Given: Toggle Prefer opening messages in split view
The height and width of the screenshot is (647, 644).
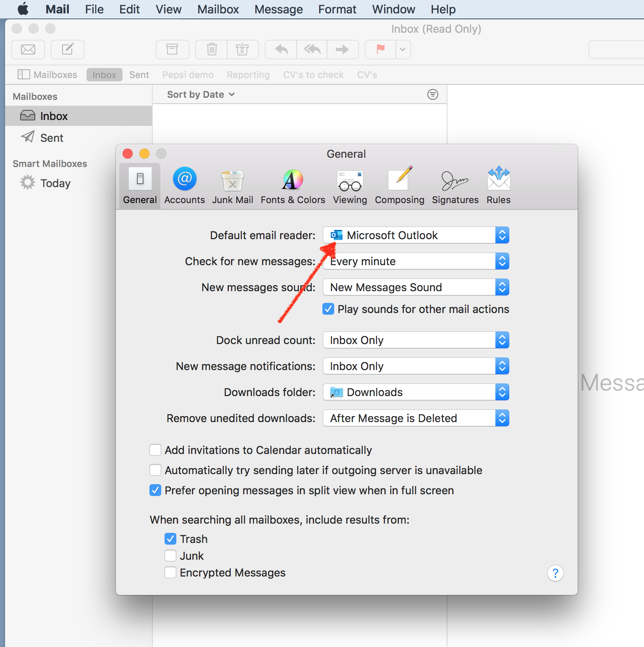Looking at the screenshot, I should pos(155,490).
